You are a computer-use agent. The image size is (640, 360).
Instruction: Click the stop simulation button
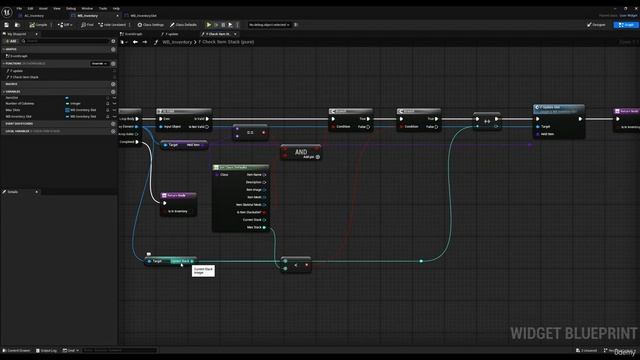coord(223,25)
